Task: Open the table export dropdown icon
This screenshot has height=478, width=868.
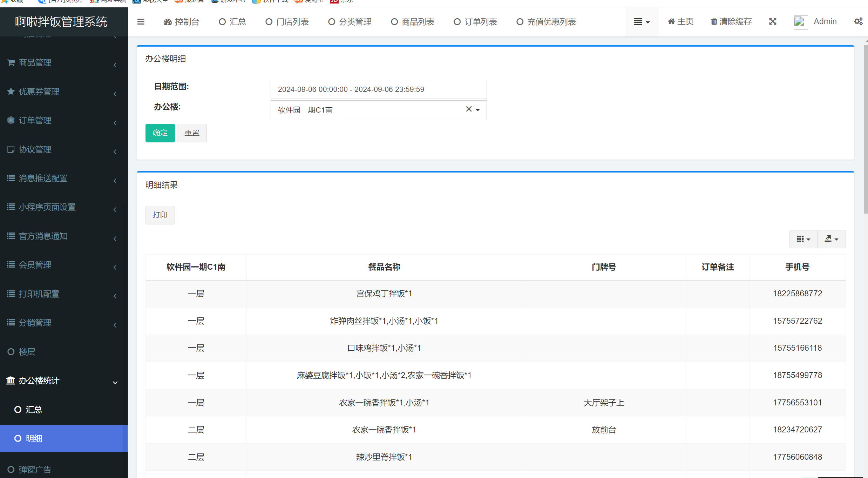Action: pos(832,239)
